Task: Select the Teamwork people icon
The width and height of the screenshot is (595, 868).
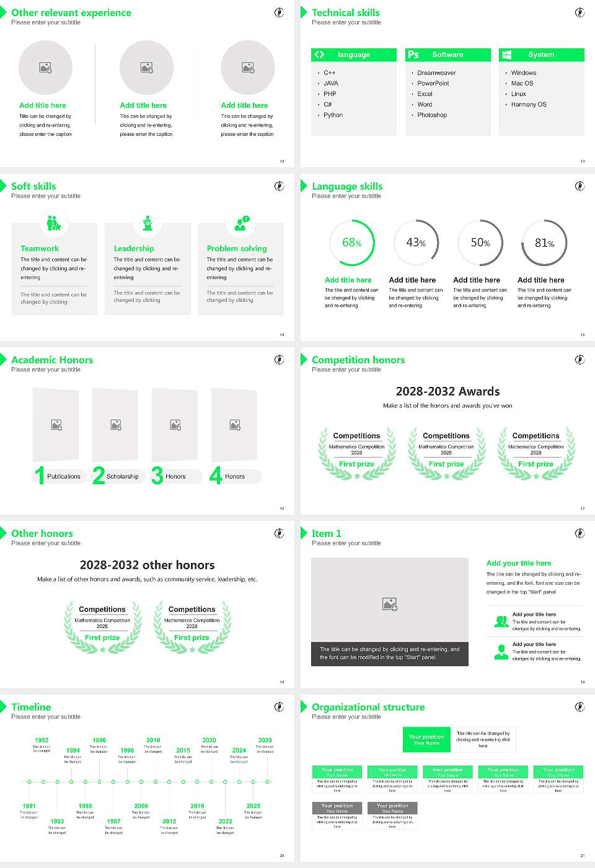Action: [x=54, y=223]
